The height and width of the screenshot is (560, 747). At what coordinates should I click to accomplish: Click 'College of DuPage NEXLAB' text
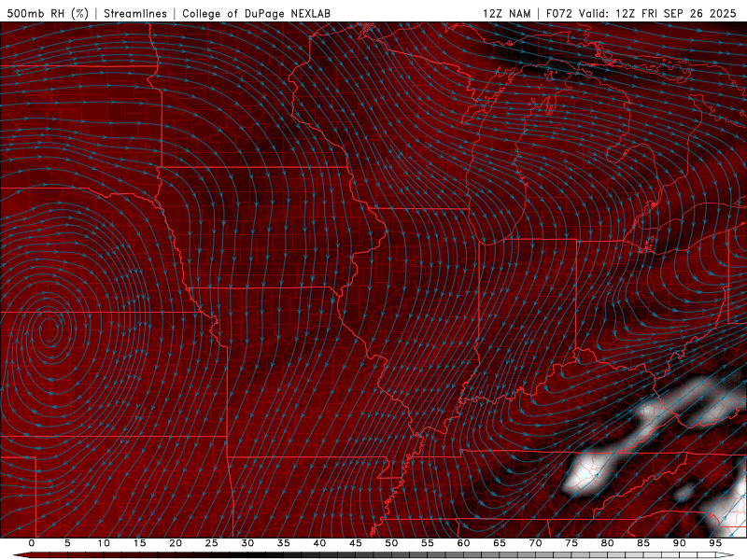(x=256, y=13)
